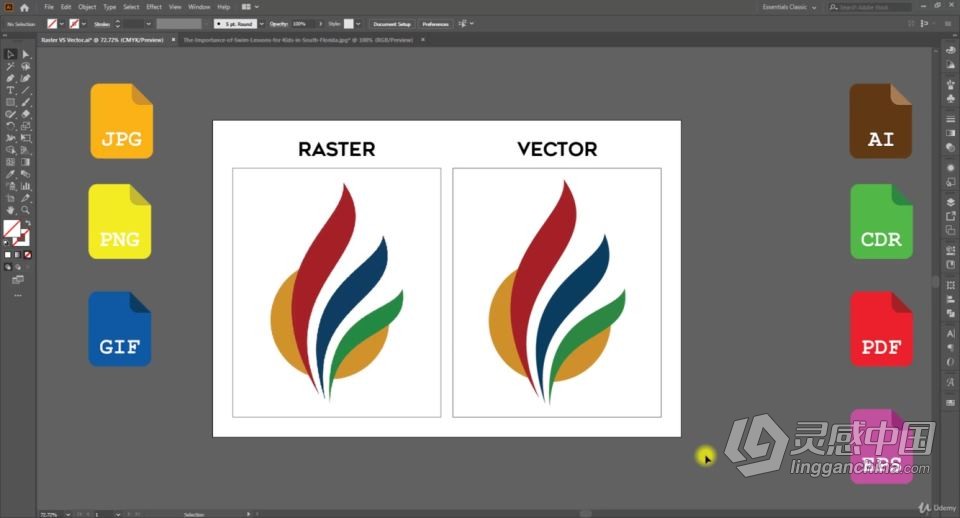Image resolution: width=960 pixels, height=518 pixels.
Task: Close the Raster VS Vector.ai tab
Action: [x=173, y=40]
